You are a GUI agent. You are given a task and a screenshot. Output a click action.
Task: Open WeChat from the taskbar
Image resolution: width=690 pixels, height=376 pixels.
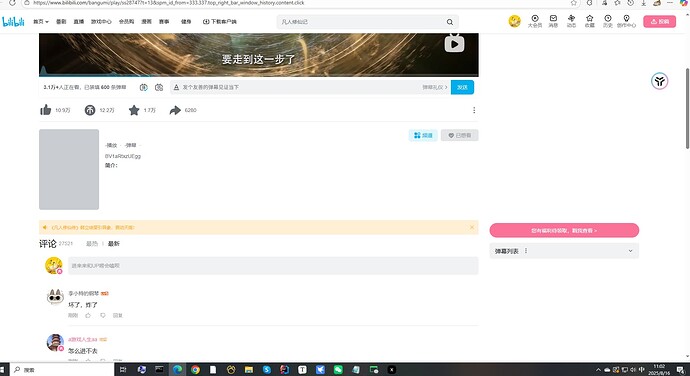pyautogui.click(x=338, y=369)
